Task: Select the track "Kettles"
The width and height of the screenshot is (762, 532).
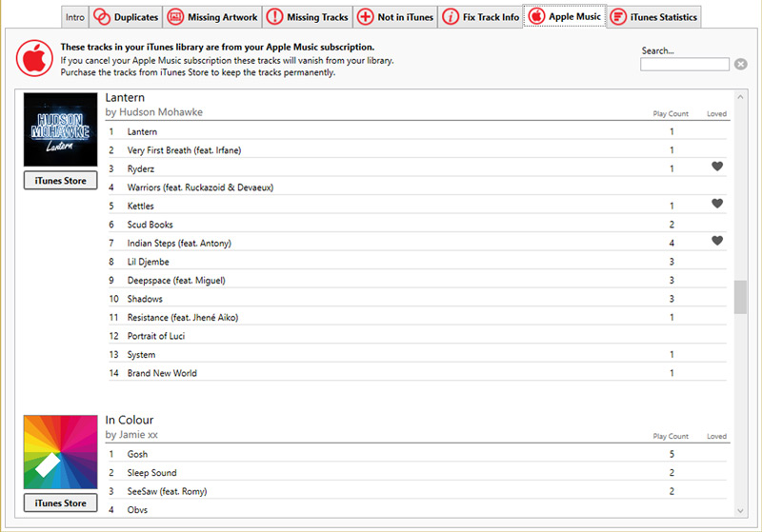Action: (x=417, y=206)
